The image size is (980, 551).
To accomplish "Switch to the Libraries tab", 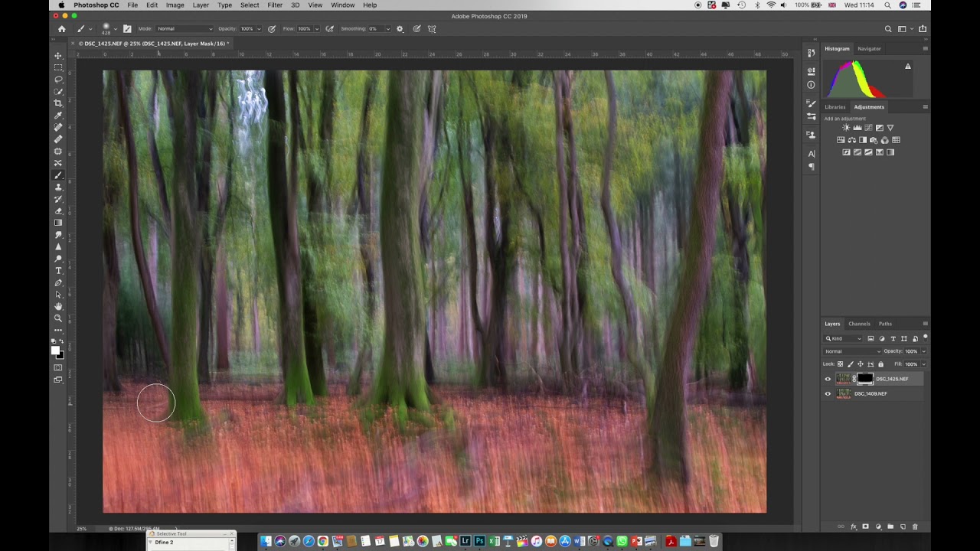I will coord(835,107).
